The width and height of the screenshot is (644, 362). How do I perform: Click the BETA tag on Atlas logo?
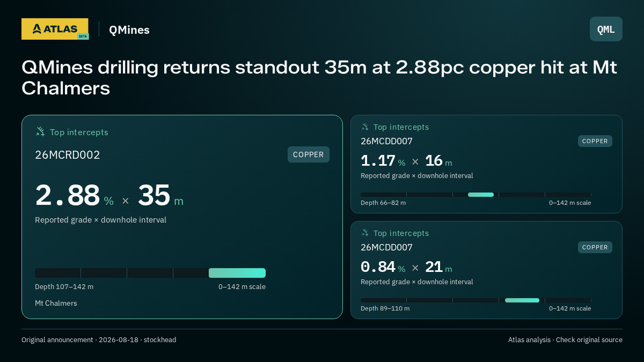click(83, 36)
